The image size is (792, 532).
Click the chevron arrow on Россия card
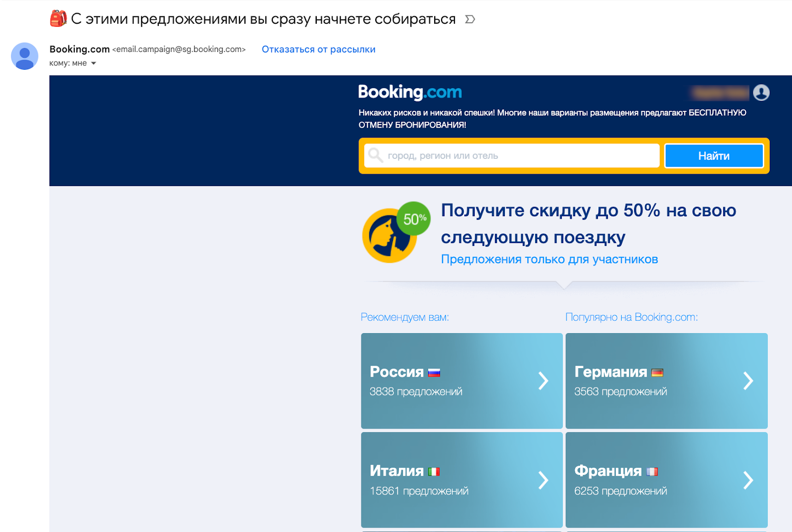pyautogui.click(x=544, y=381)
